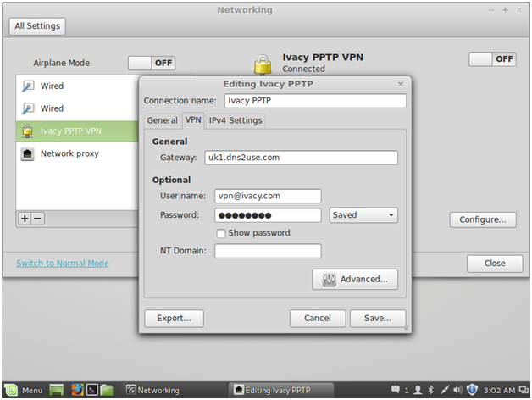The width and height of the screenshot is (532, 400).
Task: Click the tray icon right of the clock
Action: (524, 390)
